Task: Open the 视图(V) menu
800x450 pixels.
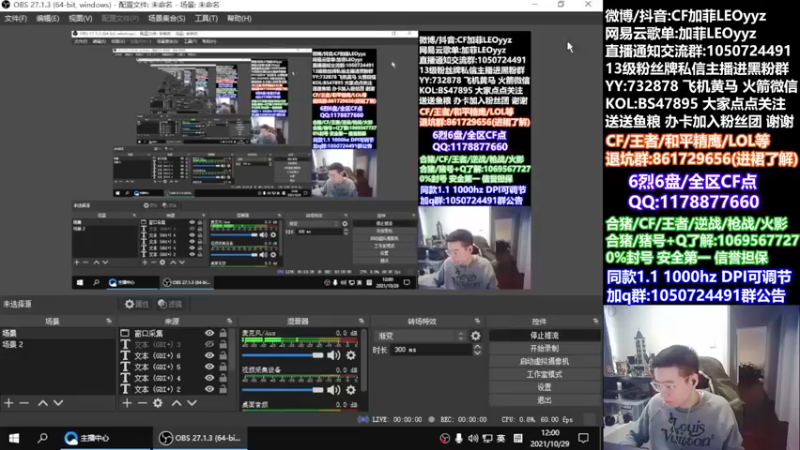Action: (80, 18)
